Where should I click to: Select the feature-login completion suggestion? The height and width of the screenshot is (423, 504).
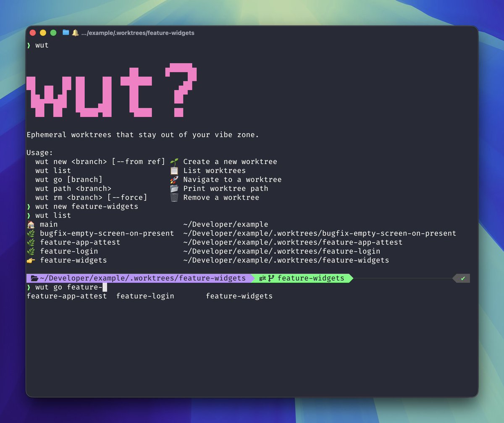pos(145,296)
